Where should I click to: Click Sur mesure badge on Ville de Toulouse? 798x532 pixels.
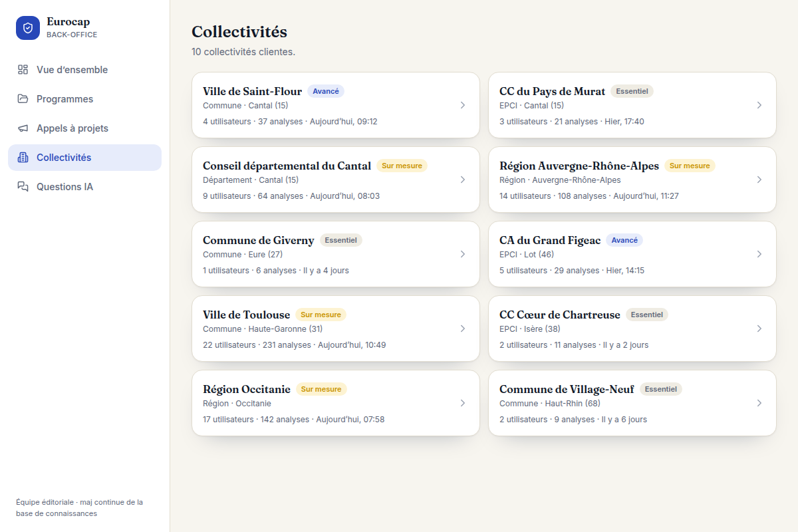(x=321, y=315)
